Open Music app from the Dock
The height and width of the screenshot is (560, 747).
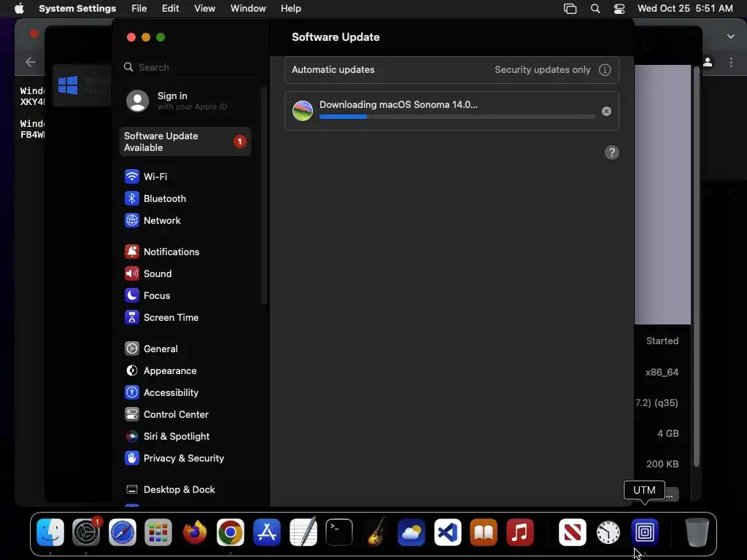click(519, 532)
